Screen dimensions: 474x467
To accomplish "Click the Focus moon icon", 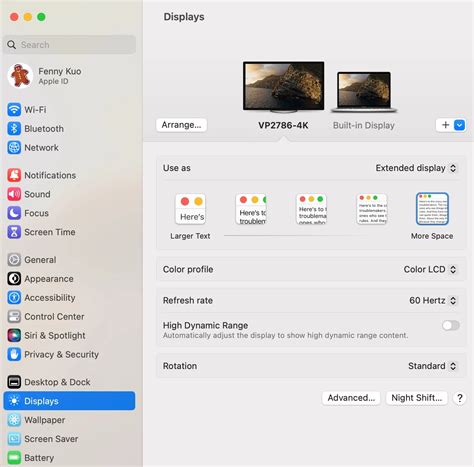I will [x=14, y=213].
